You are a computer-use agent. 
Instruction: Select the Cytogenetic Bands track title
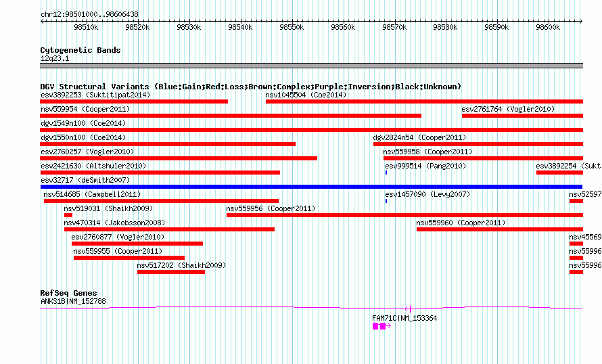(80, 50)
